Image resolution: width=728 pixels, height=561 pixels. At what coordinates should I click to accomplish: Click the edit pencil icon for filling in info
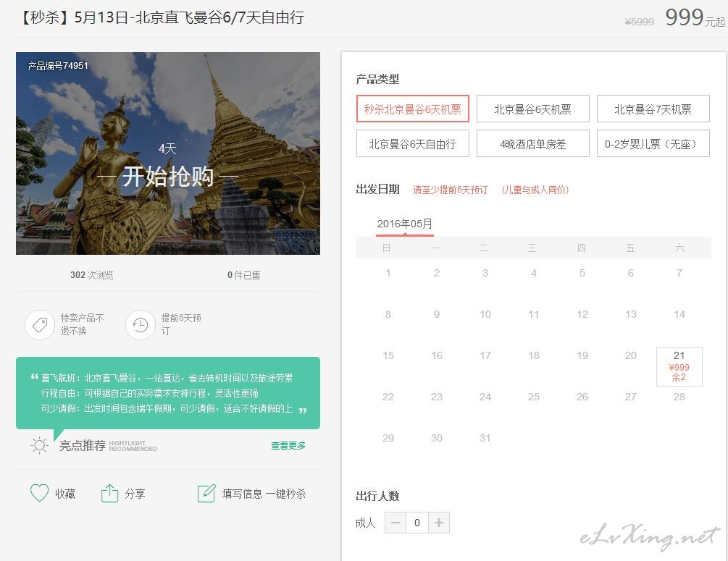click(x=206, y=493)
